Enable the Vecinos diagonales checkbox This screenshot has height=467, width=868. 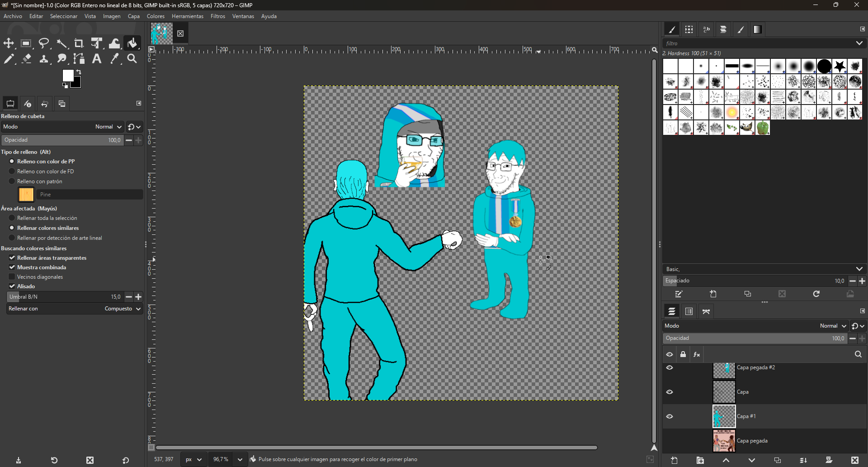click(12, 277)
